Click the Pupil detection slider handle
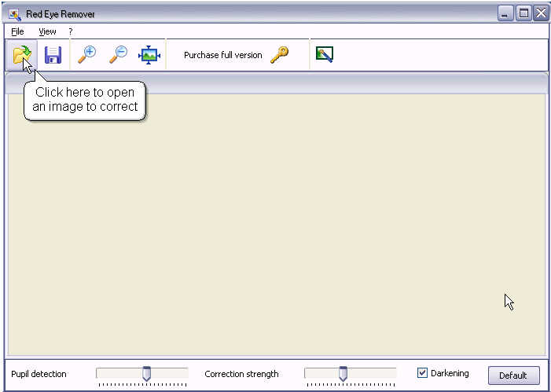551x392 pixels. (x=147, y=374)
